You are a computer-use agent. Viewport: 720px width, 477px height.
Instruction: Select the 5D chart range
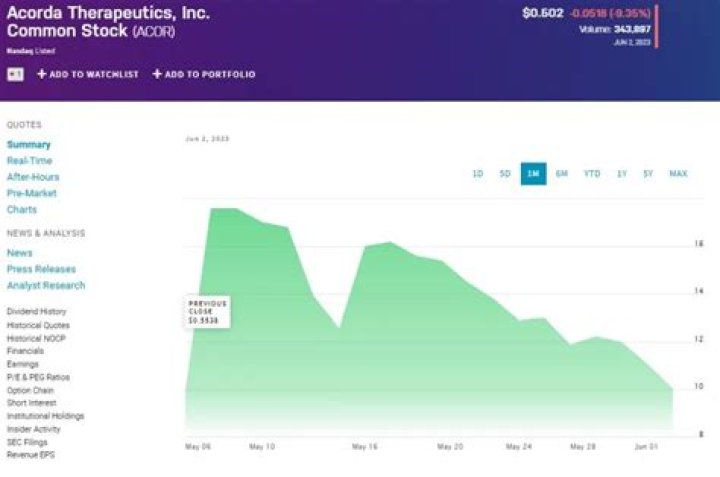[x=505, y=174]
